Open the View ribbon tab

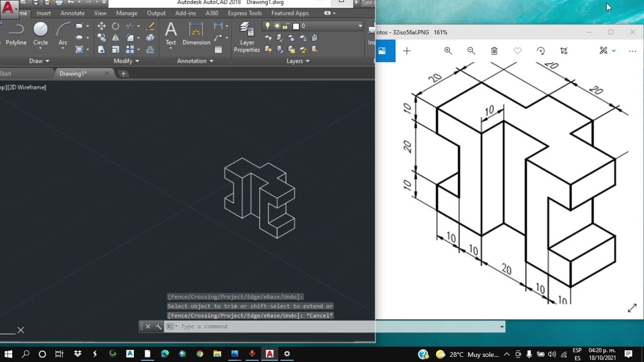point(100,13)
